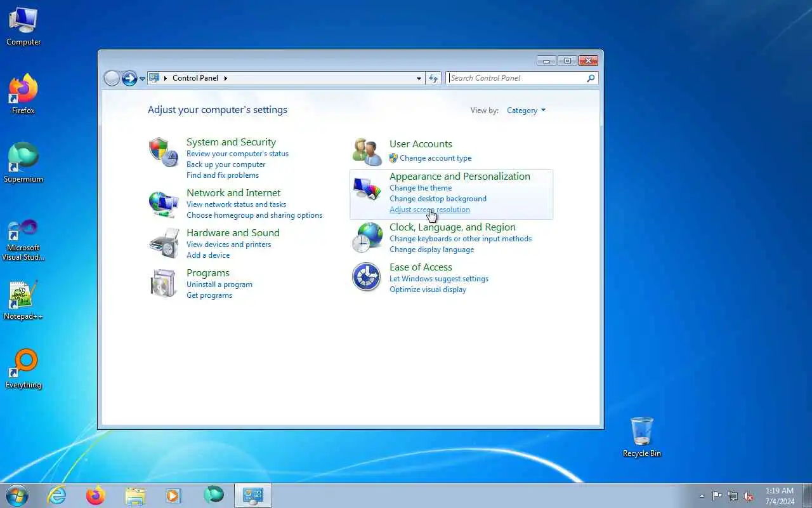Open the User Accounts people icon
This screenshot has width=812, height=508.
[x=367, y=151]
